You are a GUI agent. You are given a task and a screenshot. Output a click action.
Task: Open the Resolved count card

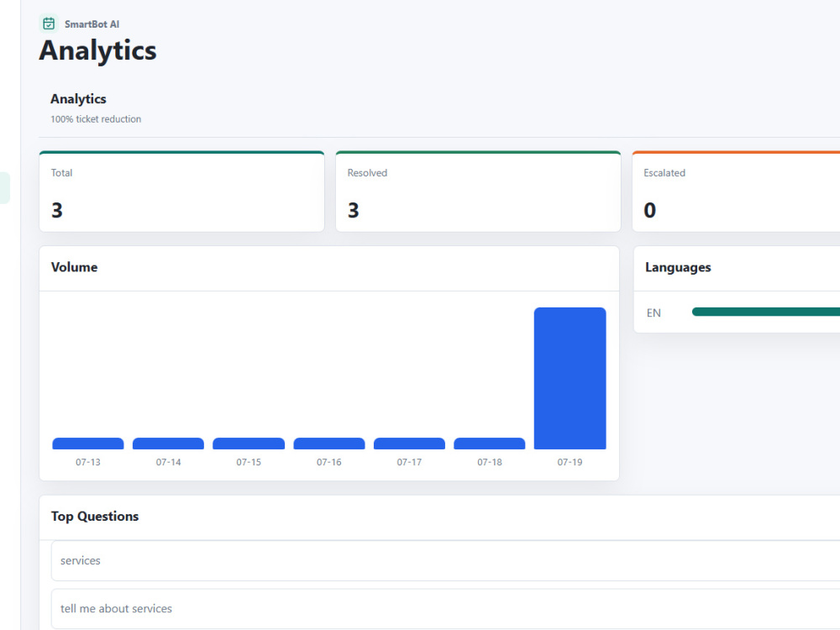pyautogui.click(x=478, y=192)
